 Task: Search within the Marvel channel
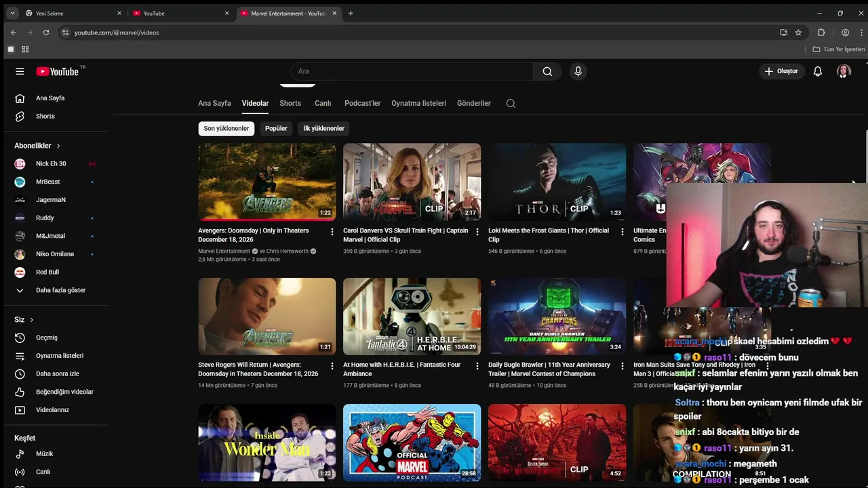[x=511, y=104]
